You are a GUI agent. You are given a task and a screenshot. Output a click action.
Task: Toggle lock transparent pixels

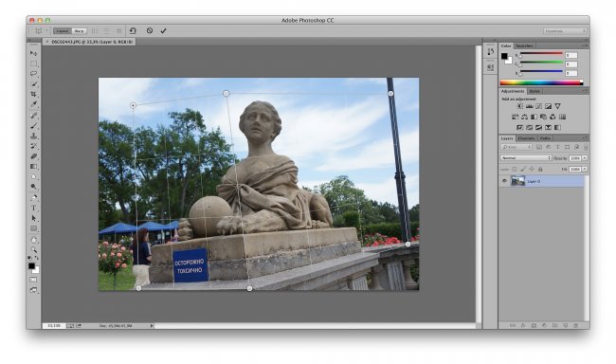515,169
